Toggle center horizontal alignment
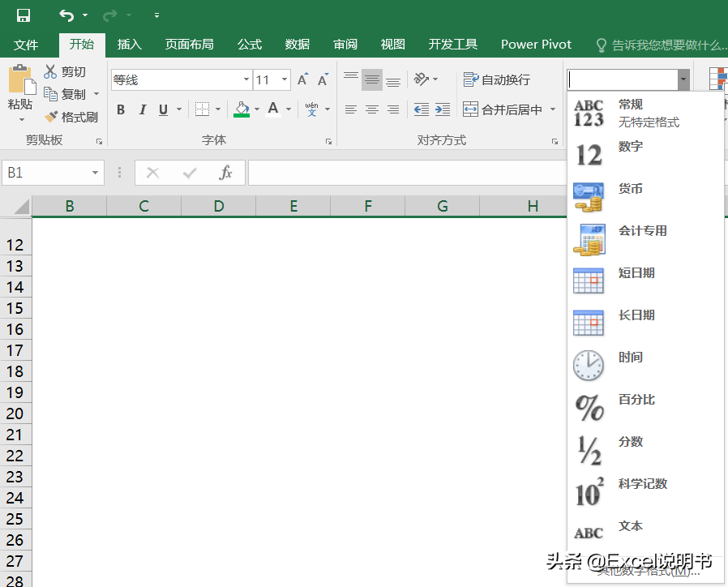 coord(372,109)
